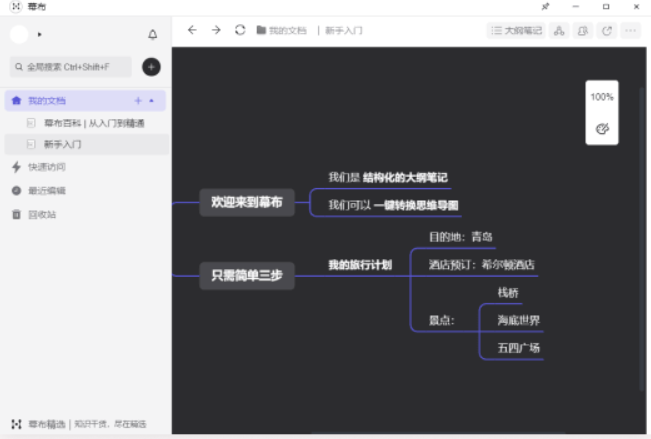Click the 五四广场 node
The height and width of the screenshot is (439, 651).
519,348
